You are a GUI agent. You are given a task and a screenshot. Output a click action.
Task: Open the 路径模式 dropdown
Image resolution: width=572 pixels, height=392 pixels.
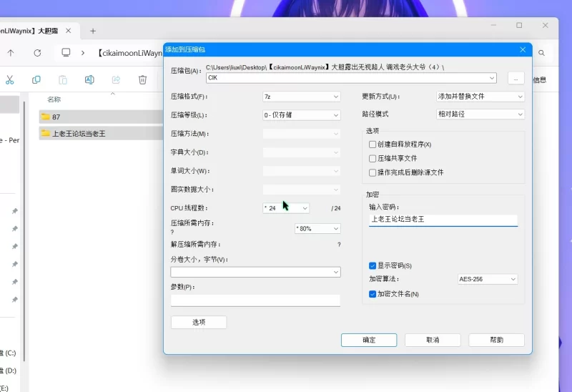click(480, 114)
